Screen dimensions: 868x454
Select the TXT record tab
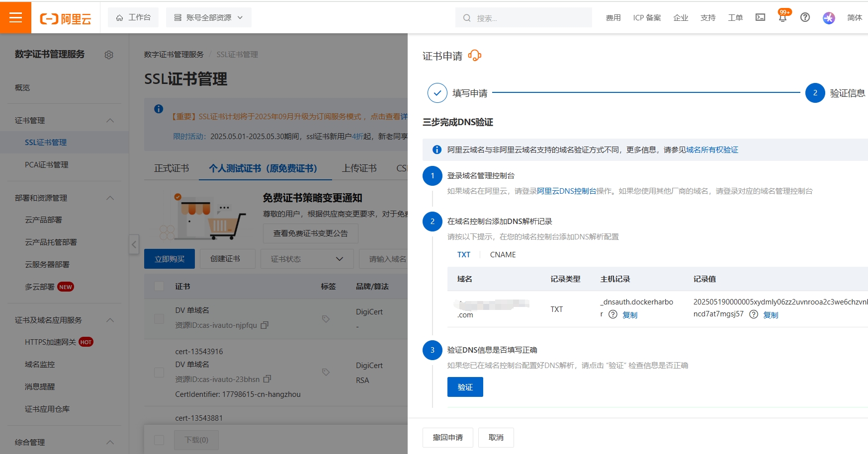pyautogui.click(x=464, y=254)
